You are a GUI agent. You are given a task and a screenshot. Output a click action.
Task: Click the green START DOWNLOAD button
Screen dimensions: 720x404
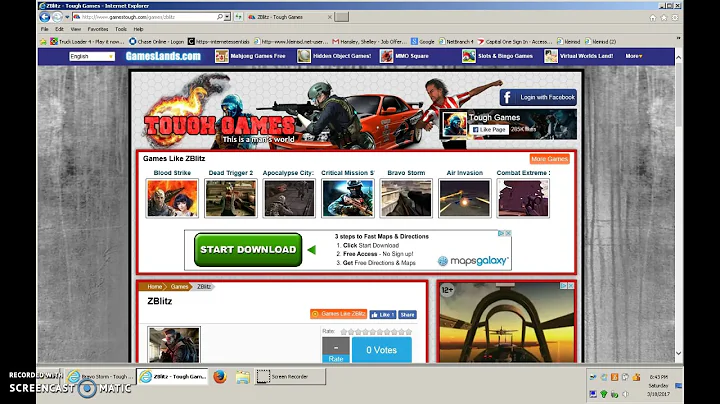pyautogui.click(x=248, y=250)
